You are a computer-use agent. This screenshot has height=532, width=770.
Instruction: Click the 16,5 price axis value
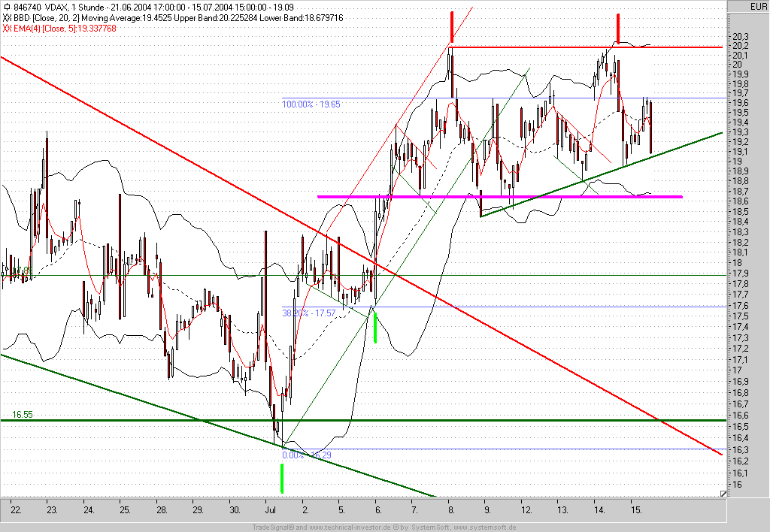(741, 427)
